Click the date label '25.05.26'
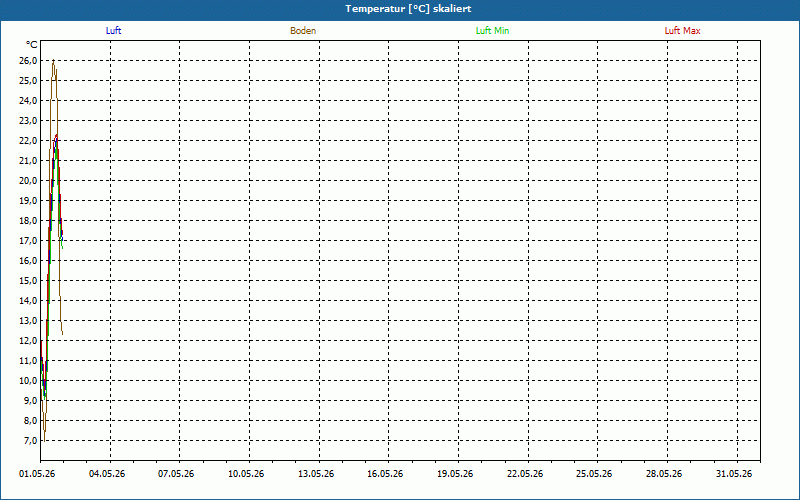Image resolution: width=800 pixels, height=500 pixels. coord(594,474)
